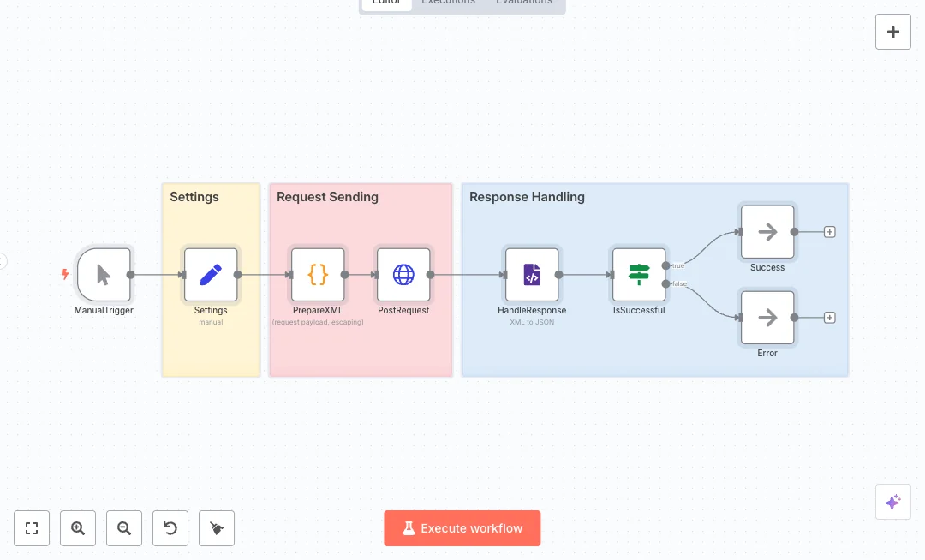Open the PrepareXML code node

pos(318,275)
